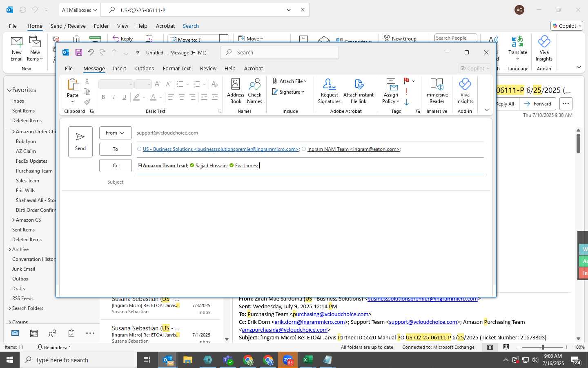
Task: Click Attach instant file link icon
Action: pos(359,91)
